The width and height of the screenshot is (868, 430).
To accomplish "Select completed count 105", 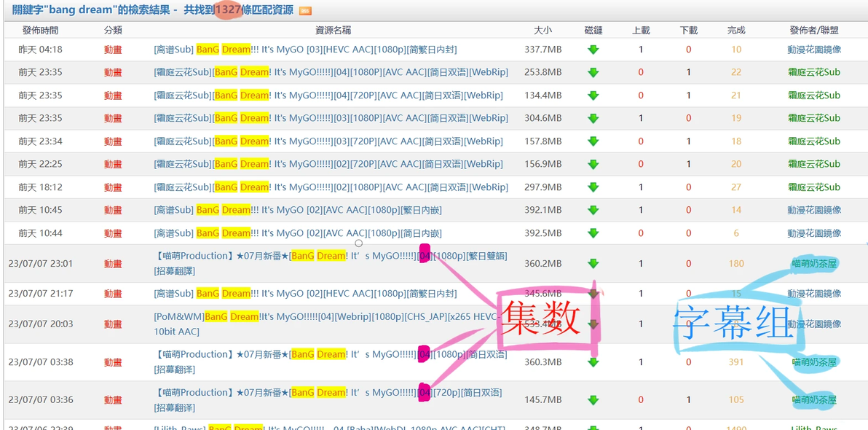I will tap(736, 399).
